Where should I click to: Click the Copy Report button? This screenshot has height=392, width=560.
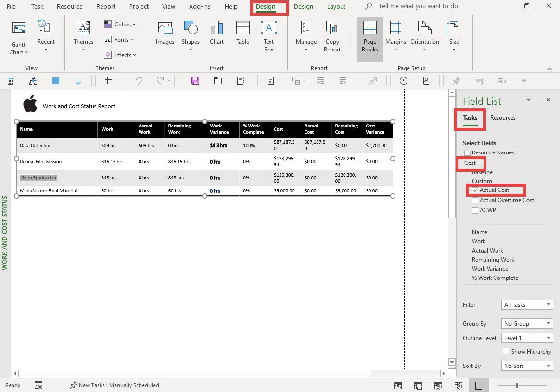tap(332, 37)
